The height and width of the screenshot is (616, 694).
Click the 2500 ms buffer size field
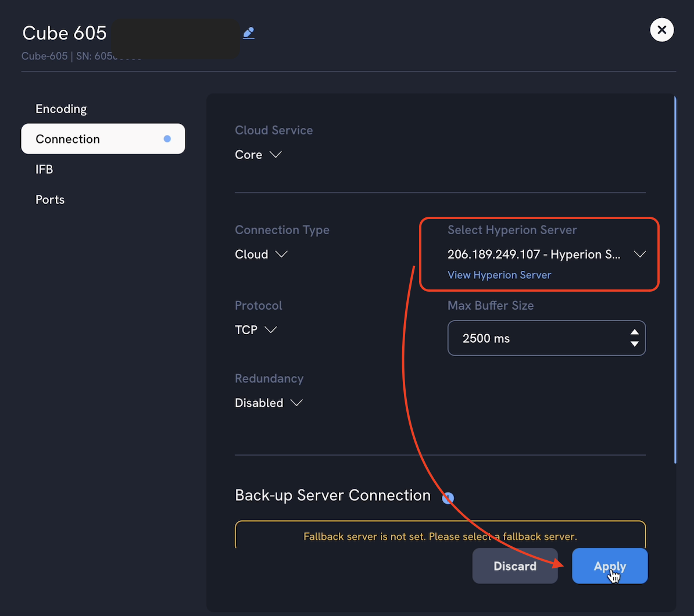click(523, 338)
